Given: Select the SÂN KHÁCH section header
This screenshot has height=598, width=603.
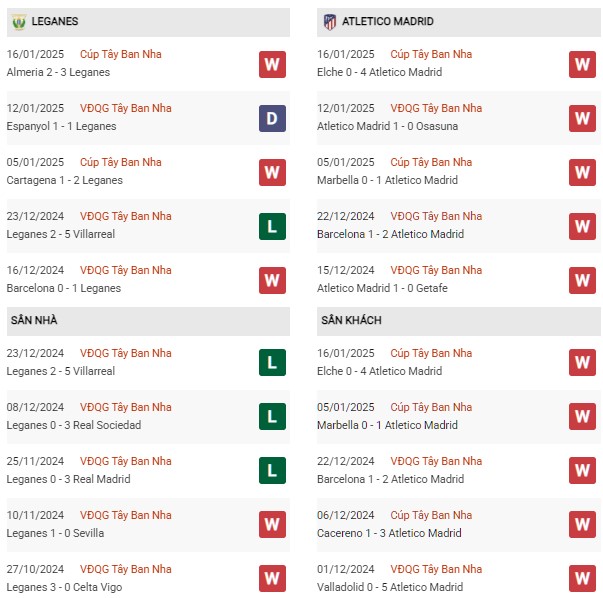Looking at the screenshot, I should click(458, 321).
